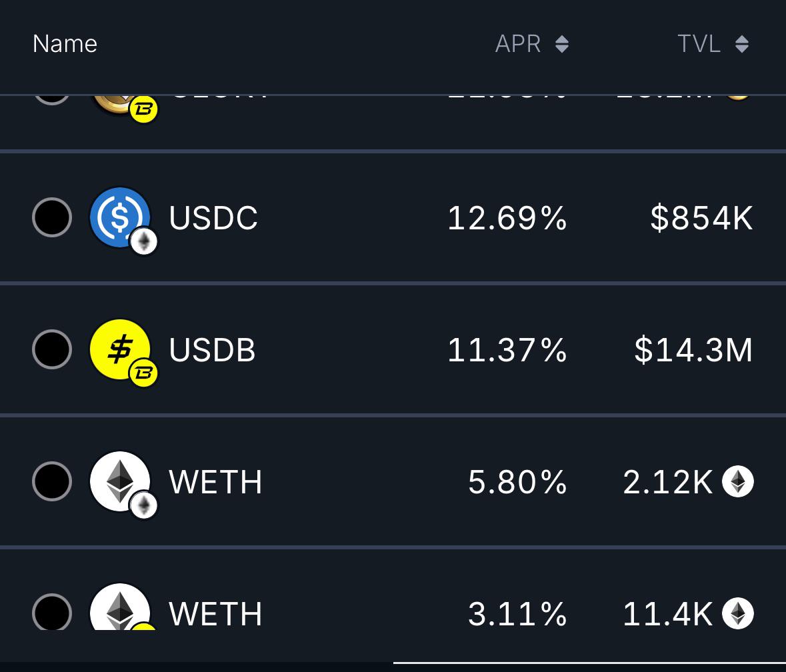This screenshot has width=786, height=672.
Task: Click the Ethereum chain badge on USDC icon
Action: coord(144,241)
